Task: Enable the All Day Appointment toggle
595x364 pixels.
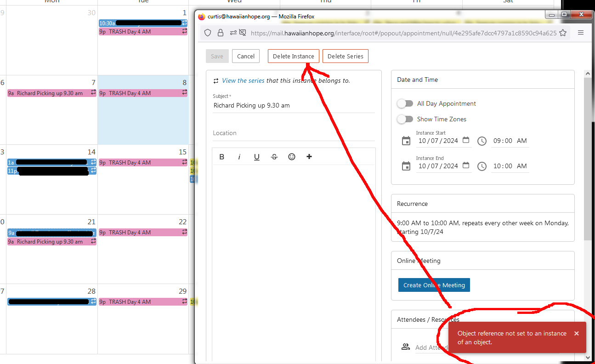Action: tap(405, 103)
